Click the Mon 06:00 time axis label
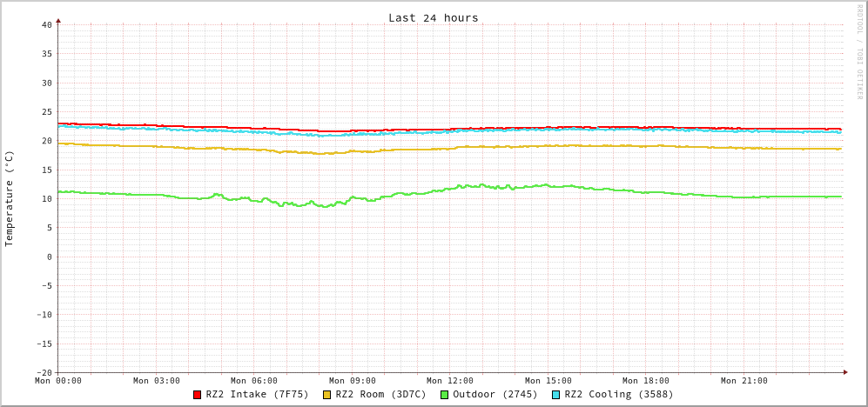The height and width of the screenshot is (407, 868). click(254, 381)
